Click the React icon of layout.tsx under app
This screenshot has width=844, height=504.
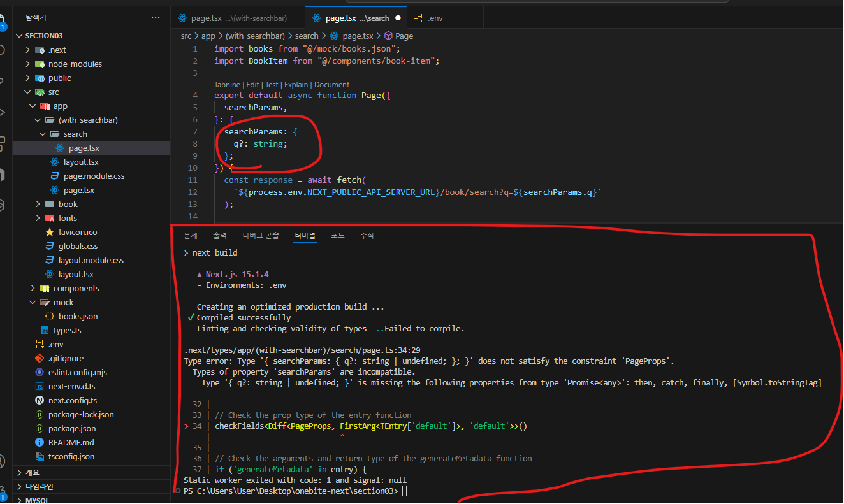[x=50, y=274]
